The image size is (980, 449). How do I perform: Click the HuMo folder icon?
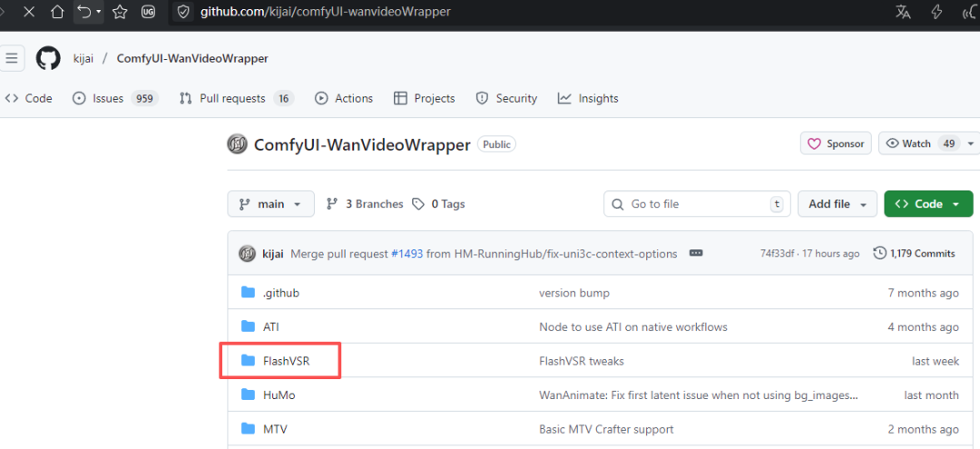point(248,395)
